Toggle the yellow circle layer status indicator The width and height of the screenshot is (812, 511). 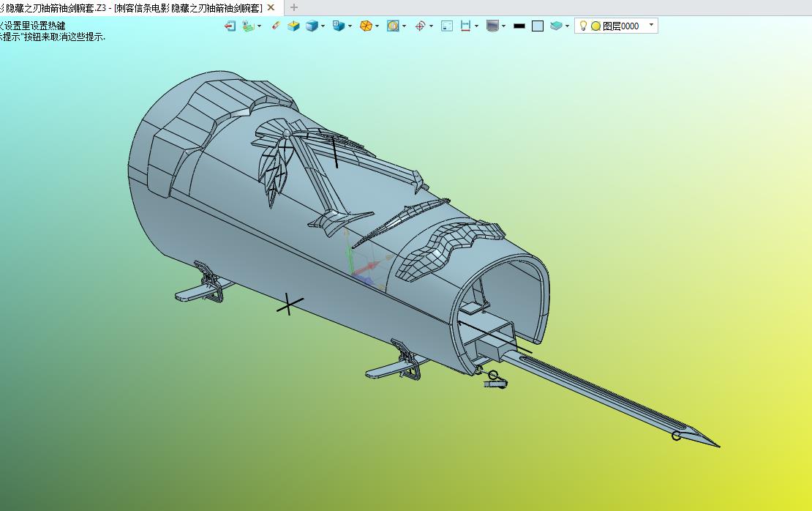(595, 26)
